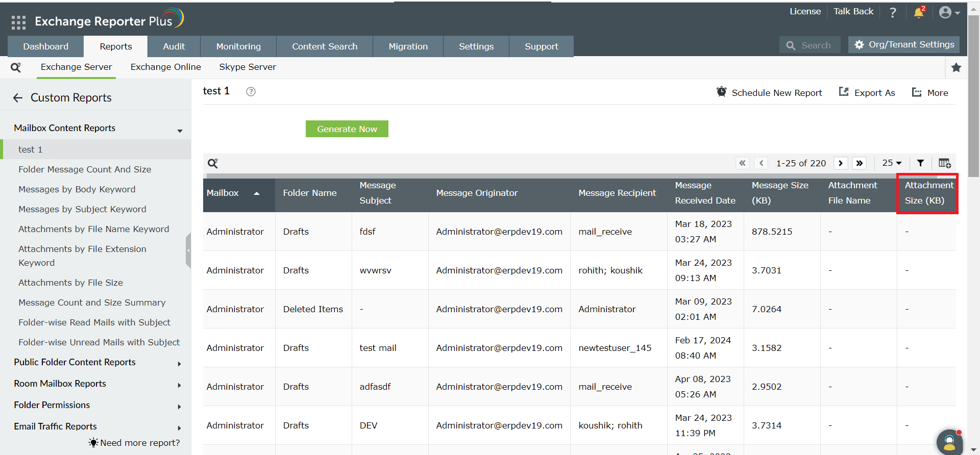Select the Exchange Online sub-tab

(166, 67)
